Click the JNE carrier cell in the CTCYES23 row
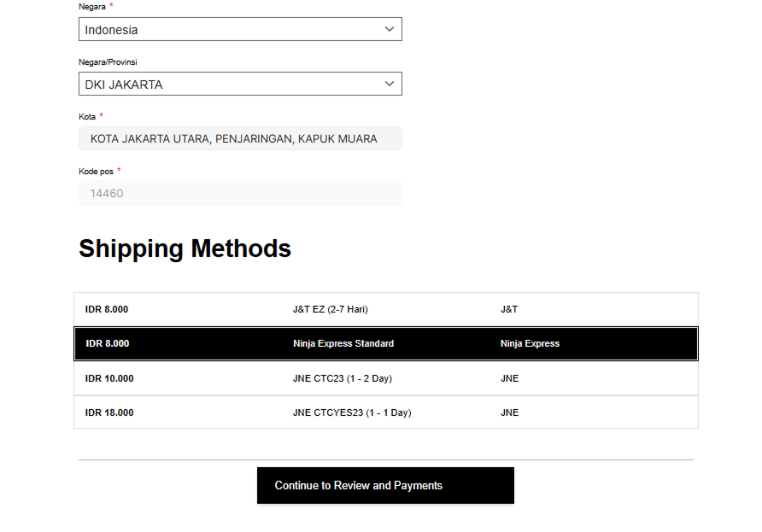762x532 pixels. tap(509, 412)
